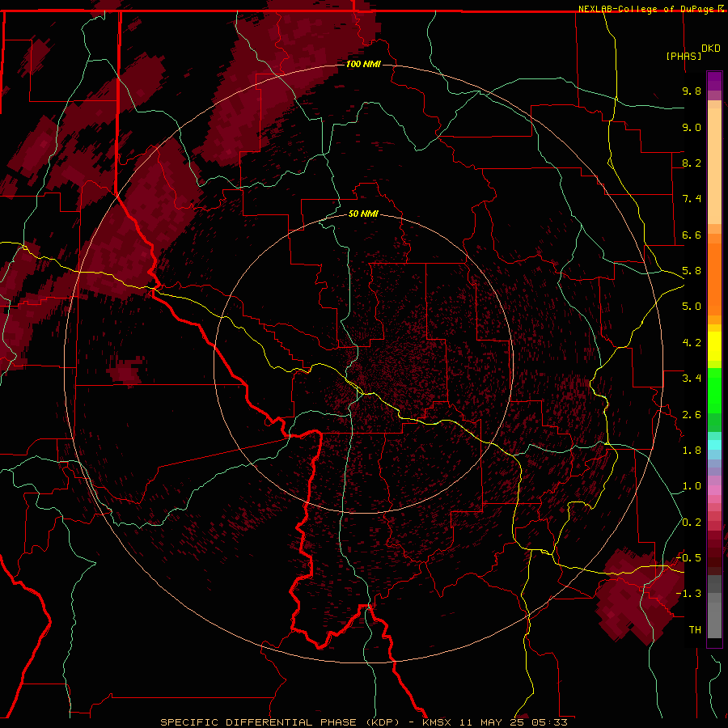
Task: Pick the pink segment of the color bar
Action: [x=714, y=490]
